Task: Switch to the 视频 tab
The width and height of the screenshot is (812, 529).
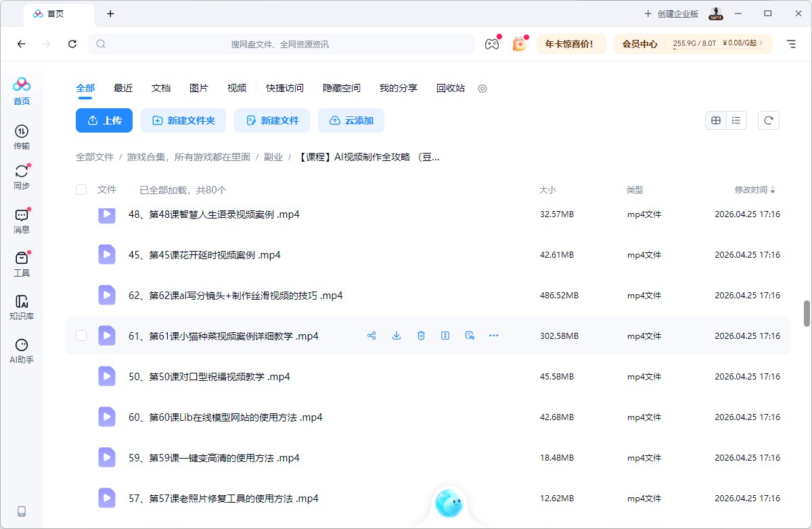Action: [x=237, y=88]
